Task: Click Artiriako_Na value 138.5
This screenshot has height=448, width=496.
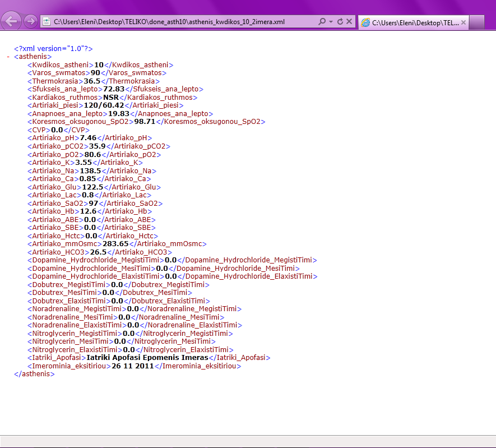Action: coord(90,171)
